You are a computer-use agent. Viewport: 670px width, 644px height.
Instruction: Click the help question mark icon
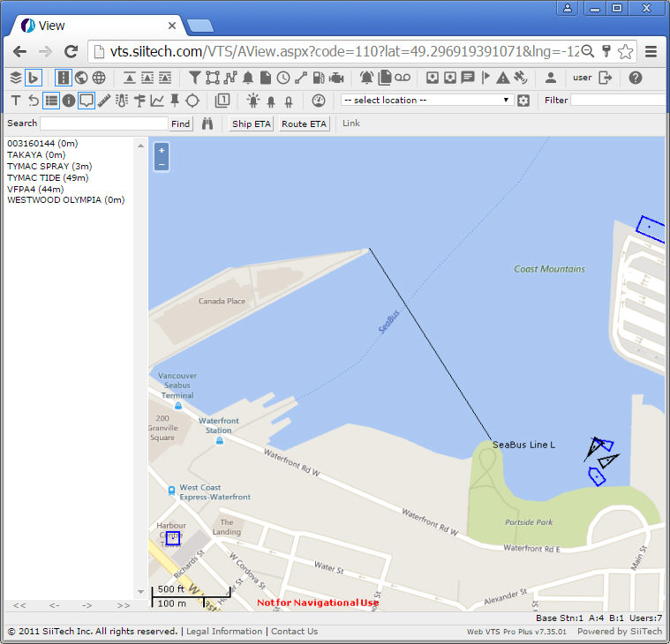(x=636, y=78)
